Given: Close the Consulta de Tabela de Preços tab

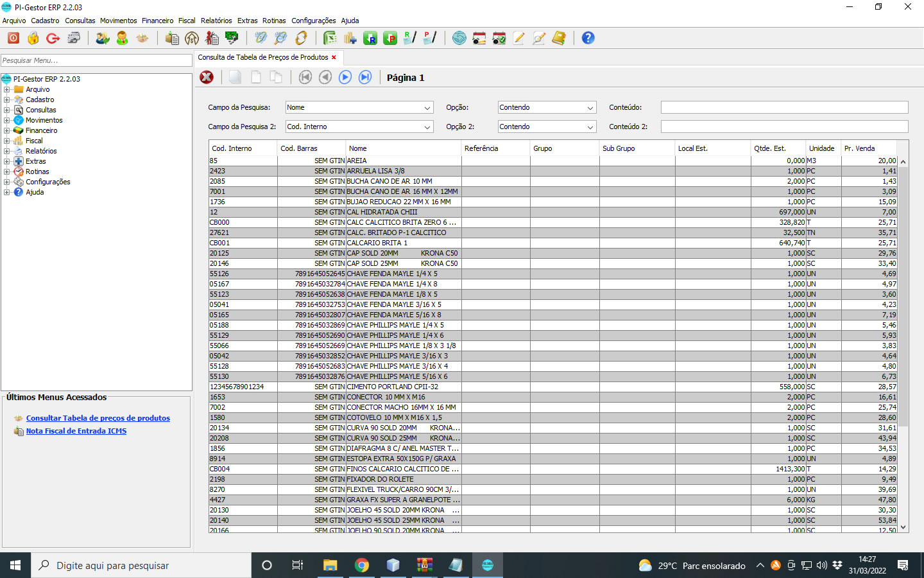Looking at the screenshot, I should [x=334, y=57].
